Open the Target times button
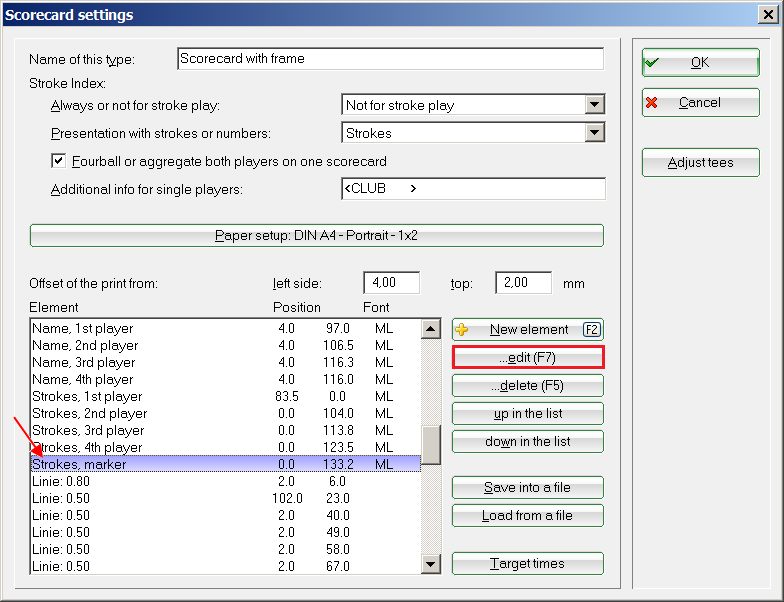Screen dimensions: 784x602 point(527,563)
